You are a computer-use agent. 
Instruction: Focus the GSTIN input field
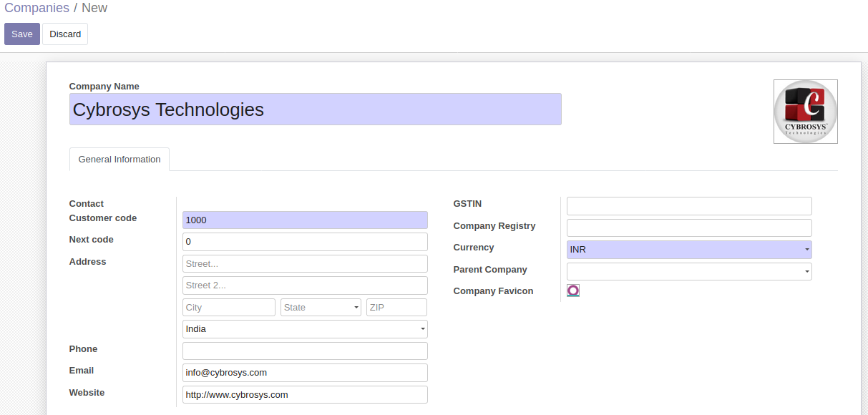point(688,206)
